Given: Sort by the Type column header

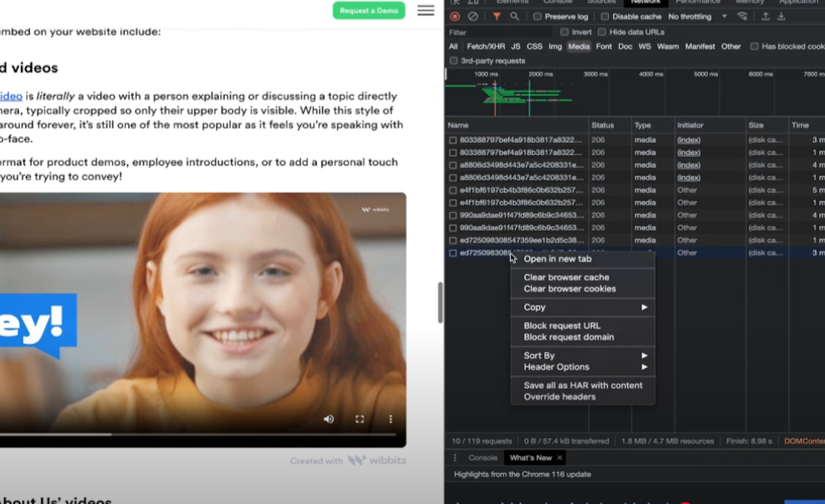Looking at the screenshot, I should 653,125.
